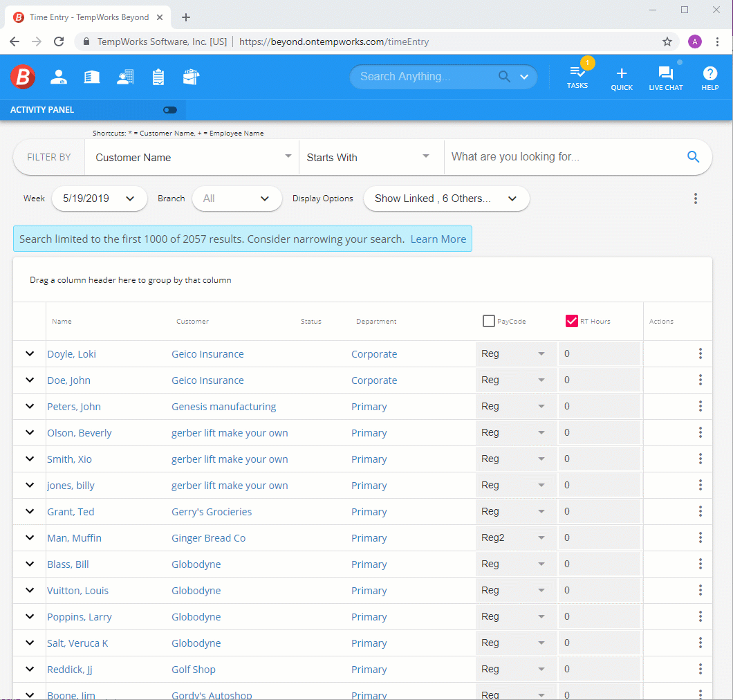This screenshot has height=700, width=733.
Task: Edit RT Hours value for Poppins, Larry
Action: click(x=600, y=616)
